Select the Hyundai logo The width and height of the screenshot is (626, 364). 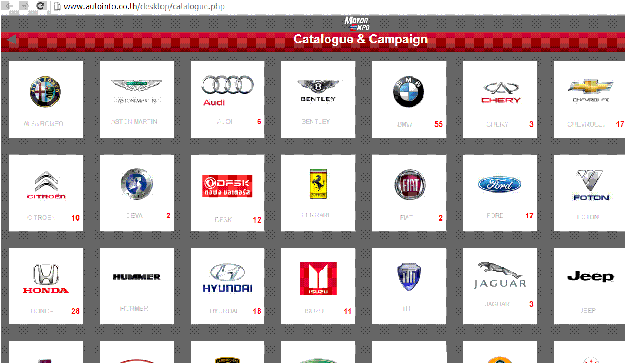227,278
